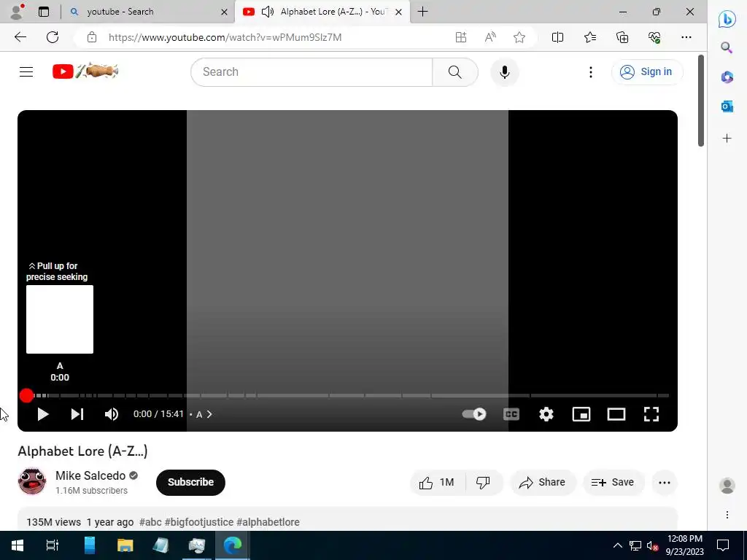The image size is (747, 560).
Task: Open the browser profile icon
Action: [17, 12]
